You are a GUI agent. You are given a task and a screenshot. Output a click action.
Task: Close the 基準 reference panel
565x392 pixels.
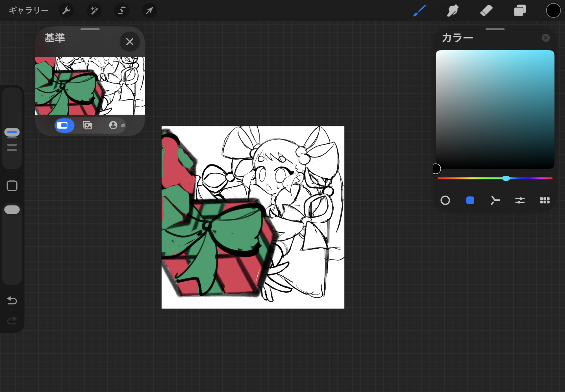click(x=130, y=42)
